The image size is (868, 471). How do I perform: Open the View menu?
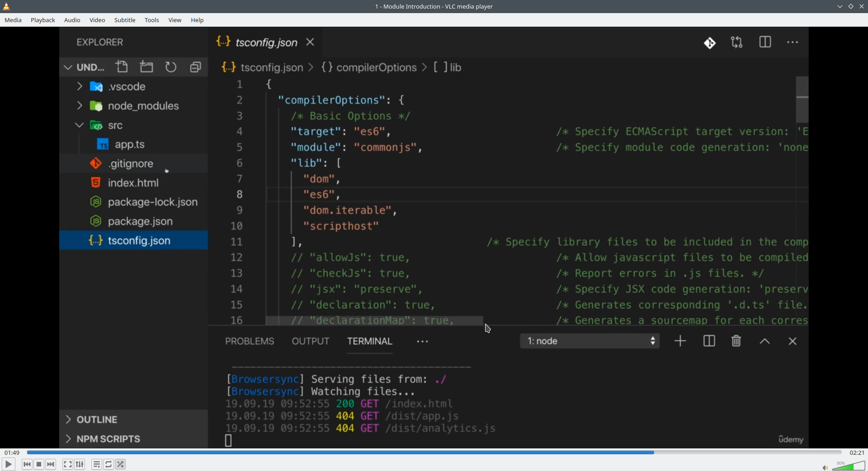[x=175, y=20]
